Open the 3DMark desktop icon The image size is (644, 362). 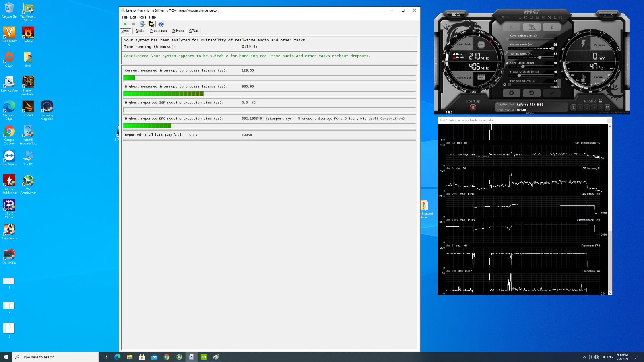click(28, 109)
